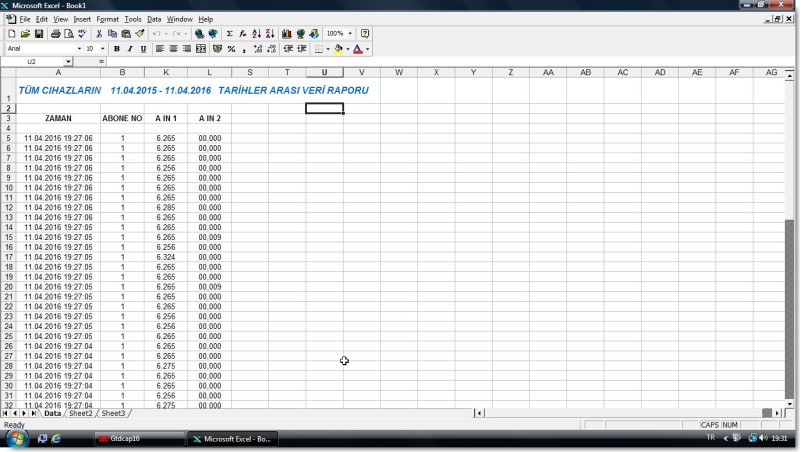Toggle Italic formatting
The height and width of the screenshot is (452, 800).
(130, 48)
